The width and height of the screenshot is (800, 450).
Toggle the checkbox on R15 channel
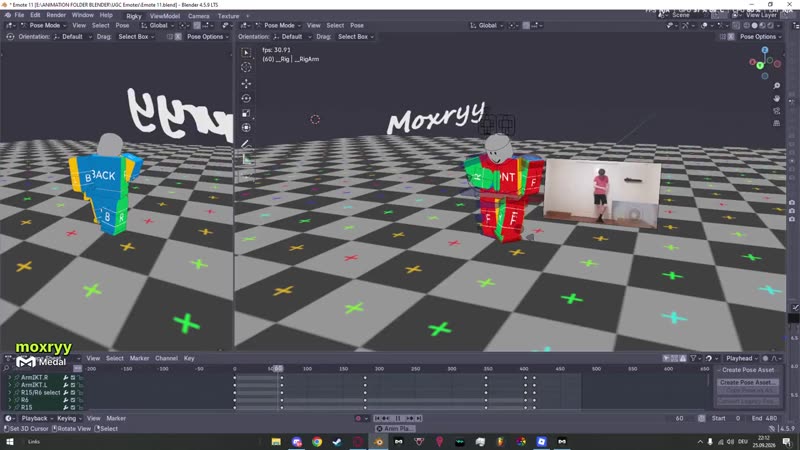tap(73, 407)
